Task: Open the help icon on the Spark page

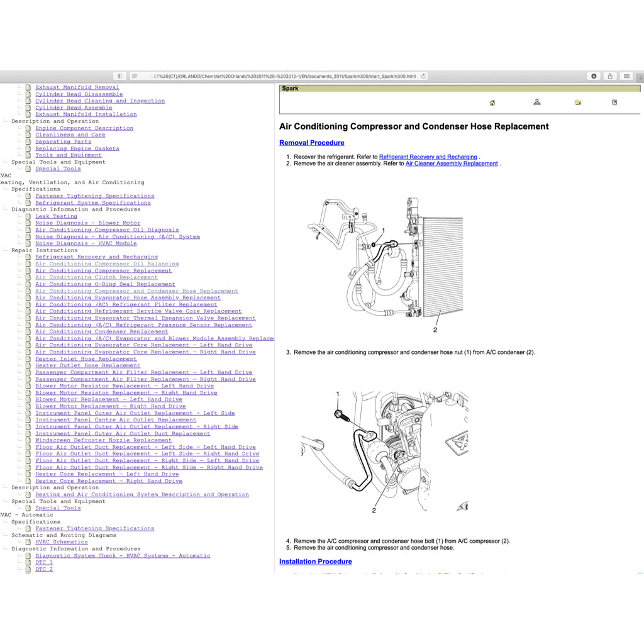Action: 614,102
